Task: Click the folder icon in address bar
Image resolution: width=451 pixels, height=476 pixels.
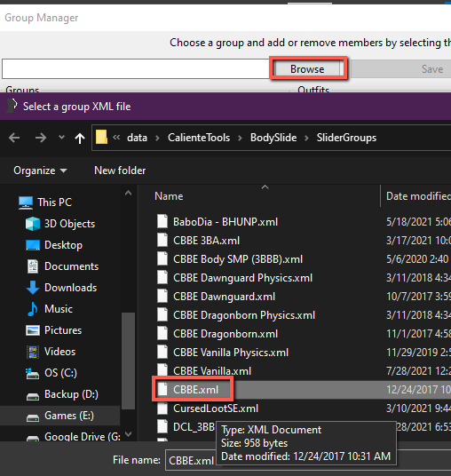Action: click(102, 138)
